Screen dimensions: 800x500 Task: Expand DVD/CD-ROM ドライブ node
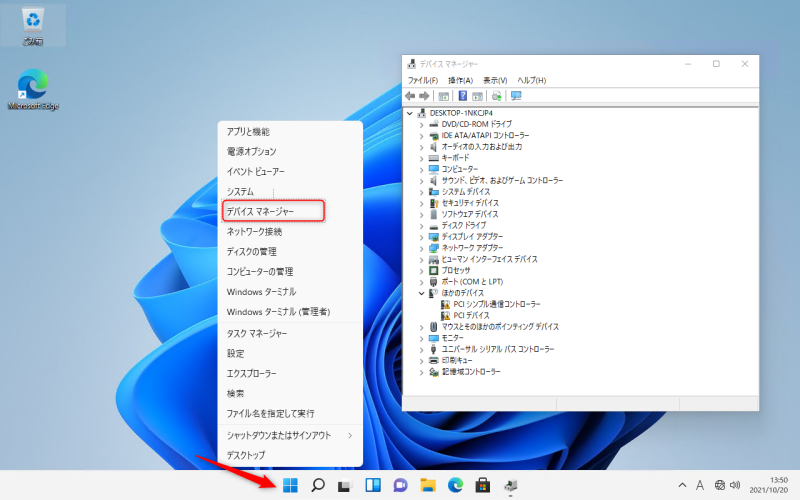pyautogui.click(x=421, y=124)
